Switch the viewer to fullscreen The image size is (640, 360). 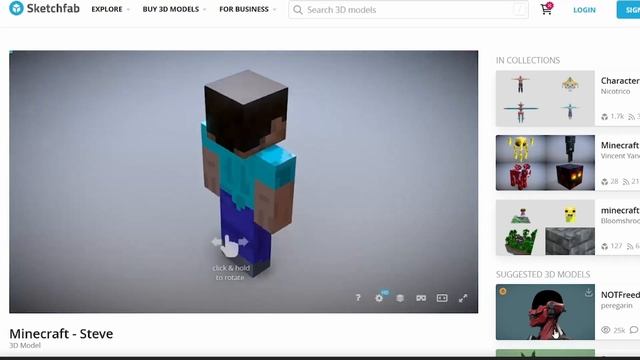[463, 298]
